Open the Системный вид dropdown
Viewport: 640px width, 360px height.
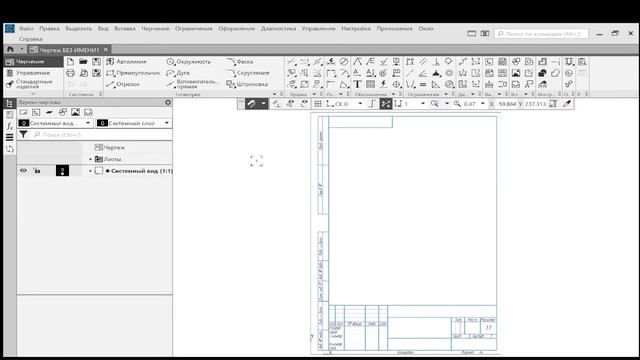[x=88, y=123]
